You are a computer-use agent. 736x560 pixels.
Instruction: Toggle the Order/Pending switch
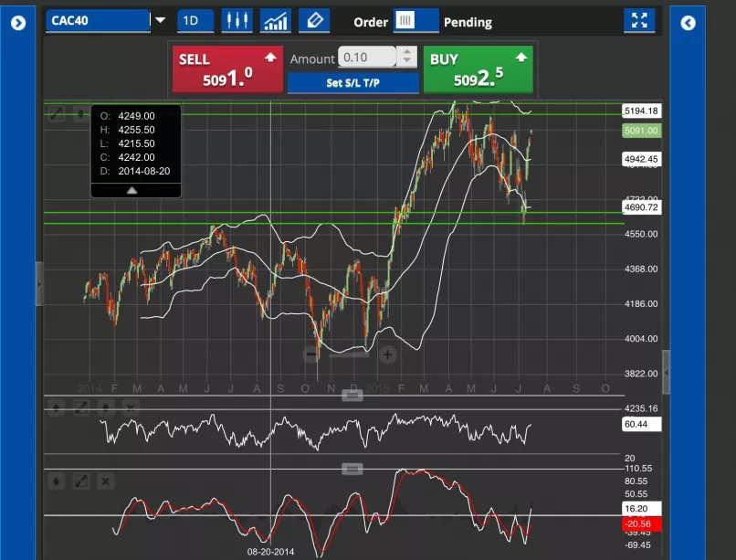pos(415,21)
